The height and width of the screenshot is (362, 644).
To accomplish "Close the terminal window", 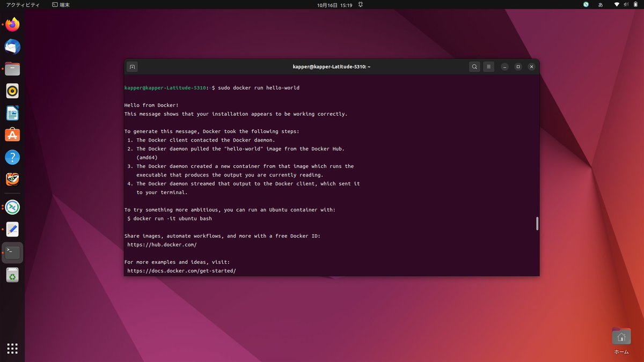I will coord(531,67).
